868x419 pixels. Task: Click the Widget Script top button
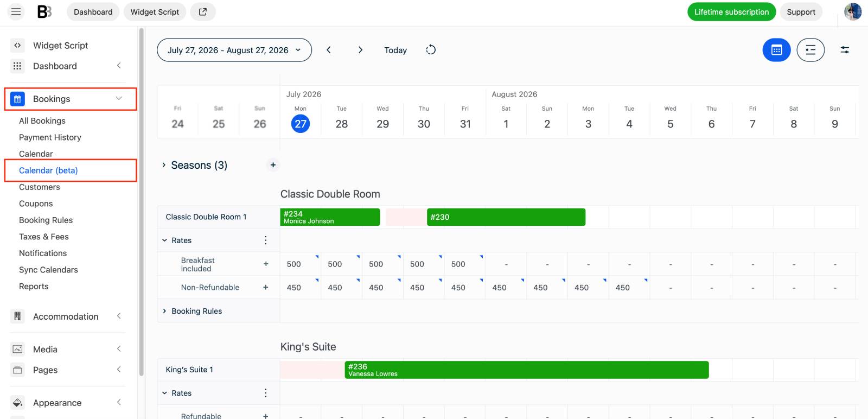coord(155,12)
